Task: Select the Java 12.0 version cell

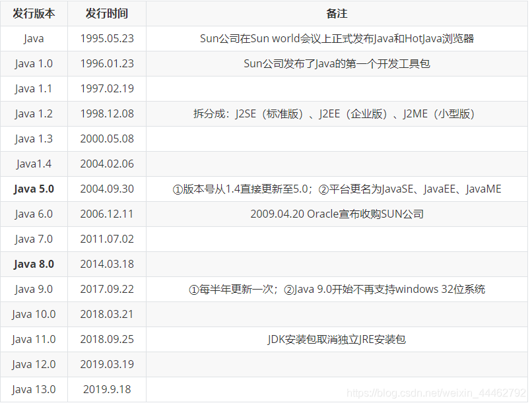Action: pyautogui.click(x=34, y=365)
